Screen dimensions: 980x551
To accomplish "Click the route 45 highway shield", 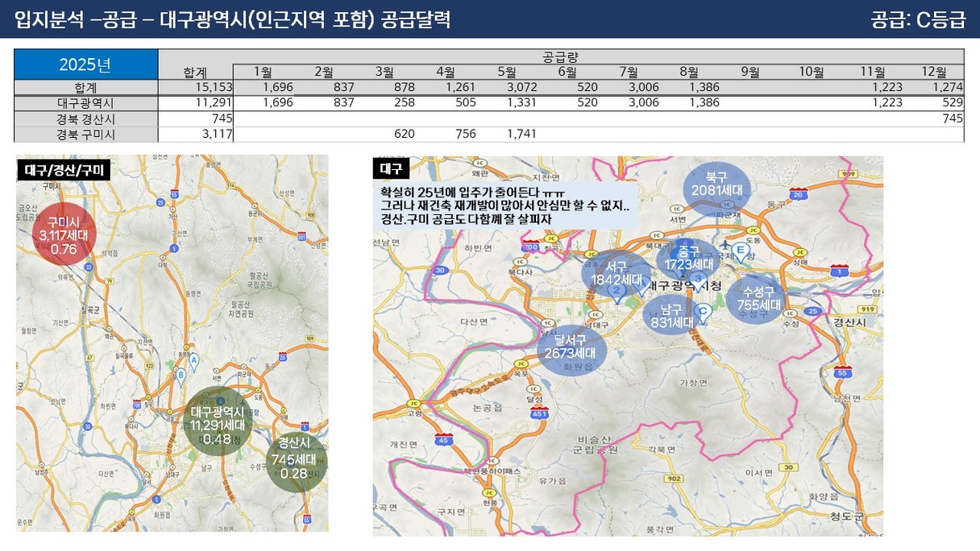I will pos(442,439).
